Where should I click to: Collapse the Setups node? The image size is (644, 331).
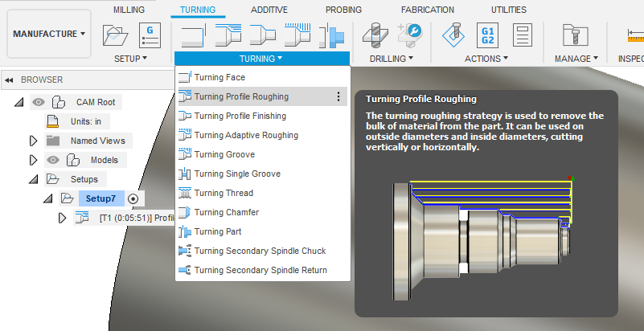tap(33, 179)
